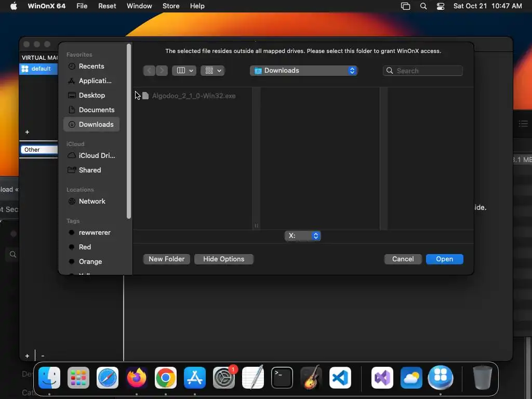Click WinOnX icon in the dock
532x399 pixels.
[x=441, y=378]
